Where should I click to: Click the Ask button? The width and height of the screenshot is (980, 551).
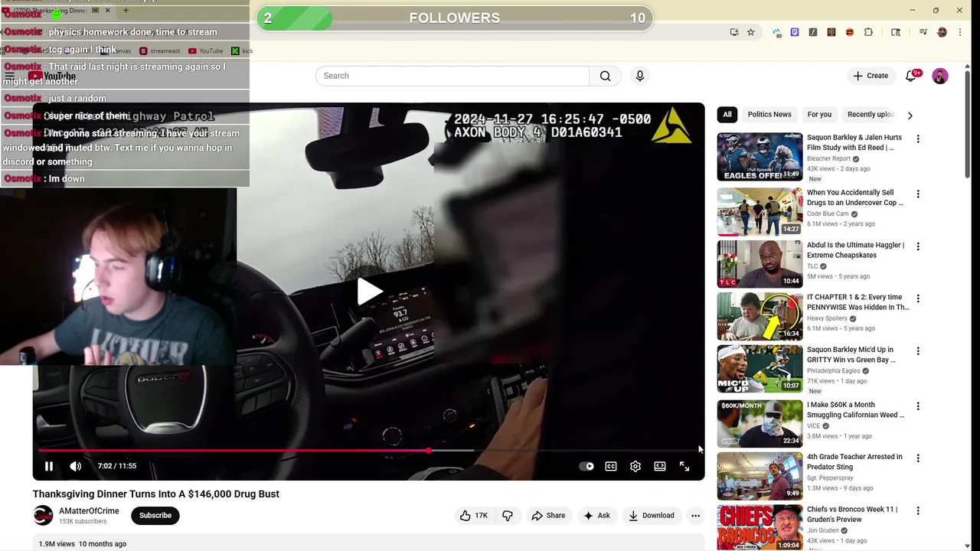597,516
